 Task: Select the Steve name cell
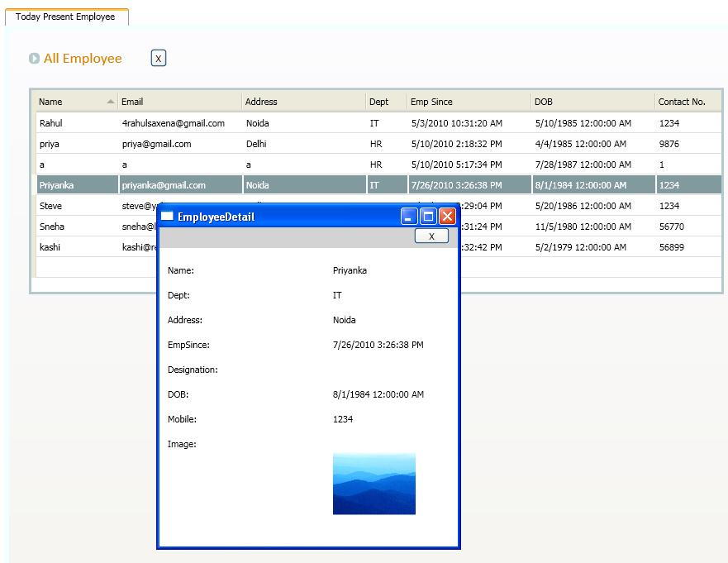coord(77,206)
